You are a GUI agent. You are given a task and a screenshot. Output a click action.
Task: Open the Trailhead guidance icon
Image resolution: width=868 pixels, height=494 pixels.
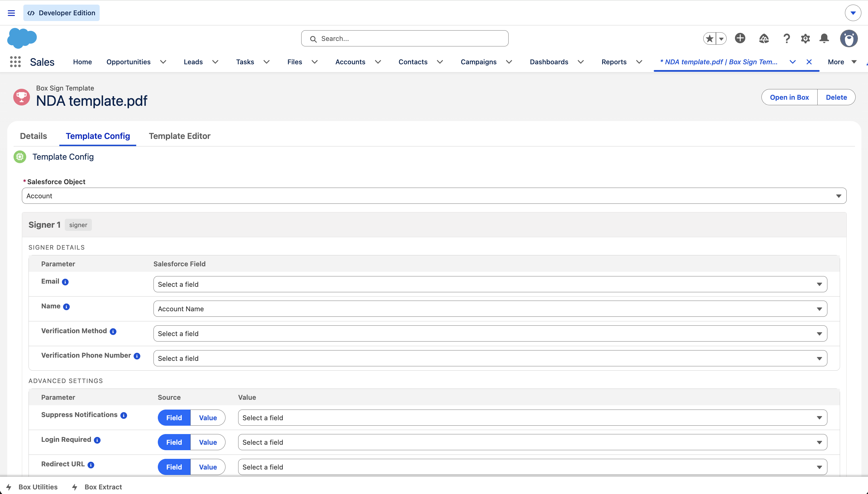pyautogui.click(x=764, y=38)
